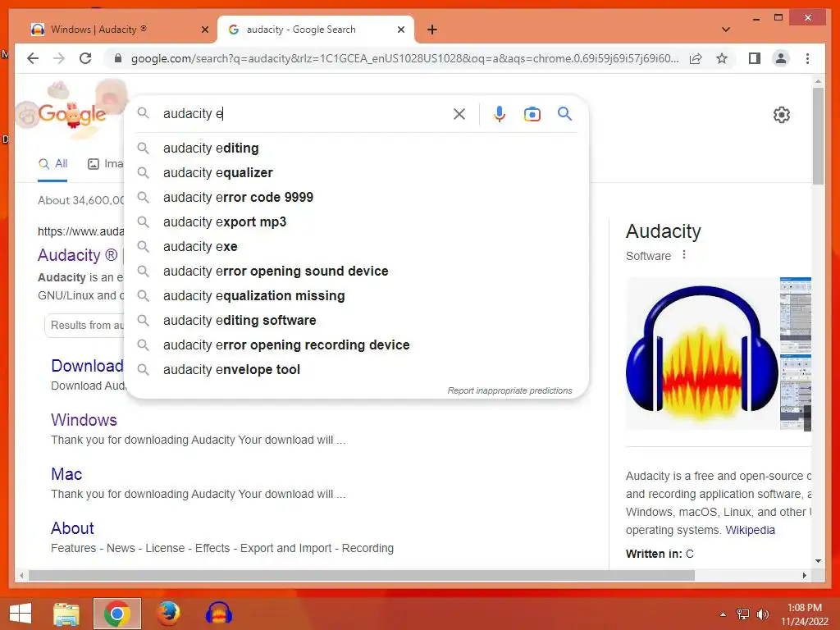Viewport: 840px width, 630px height.
Task: Clear the search box with the X
Action: [459, 113]
